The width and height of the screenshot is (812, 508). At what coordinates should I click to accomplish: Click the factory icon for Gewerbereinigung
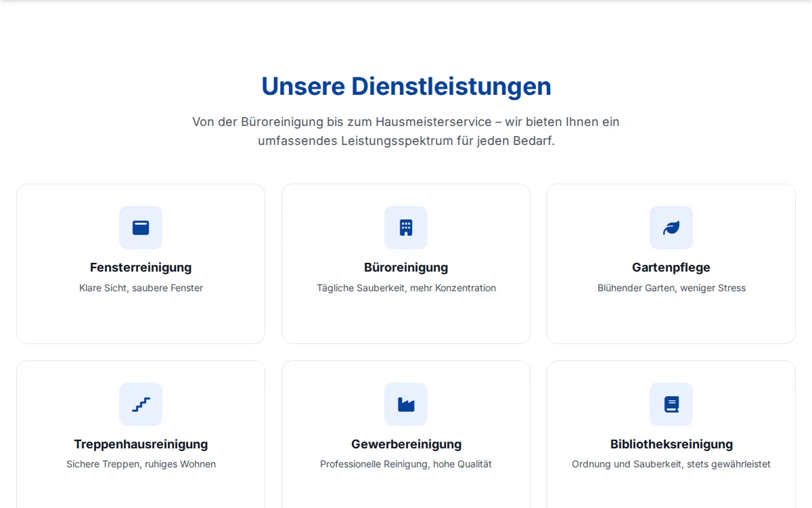click(x=406, y=404)
